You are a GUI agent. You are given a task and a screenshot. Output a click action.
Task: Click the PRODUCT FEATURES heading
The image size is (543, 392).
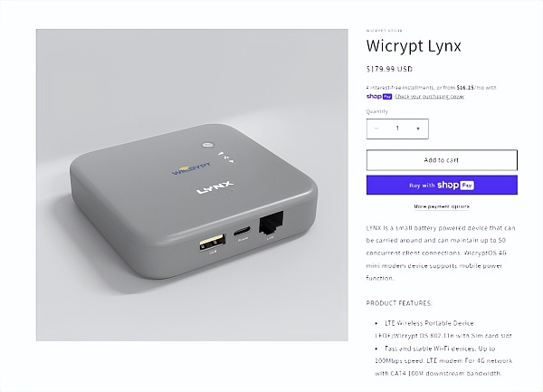tap(399, 303)
